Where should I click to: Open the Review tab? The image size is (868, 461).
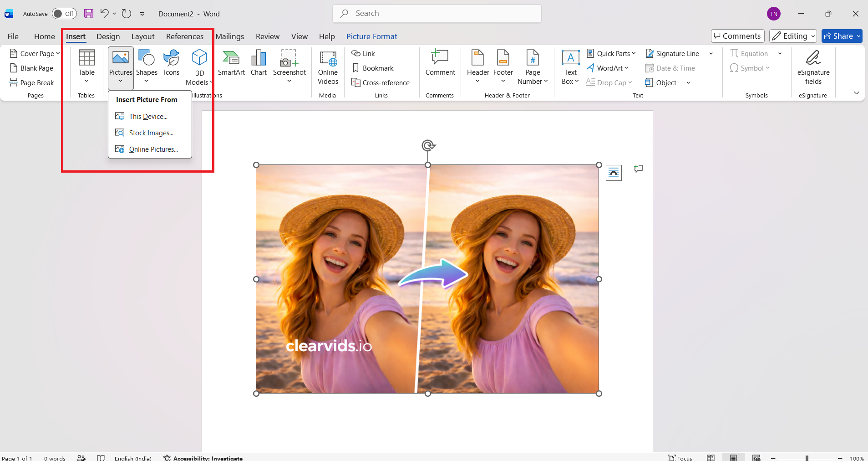point(267,36)
